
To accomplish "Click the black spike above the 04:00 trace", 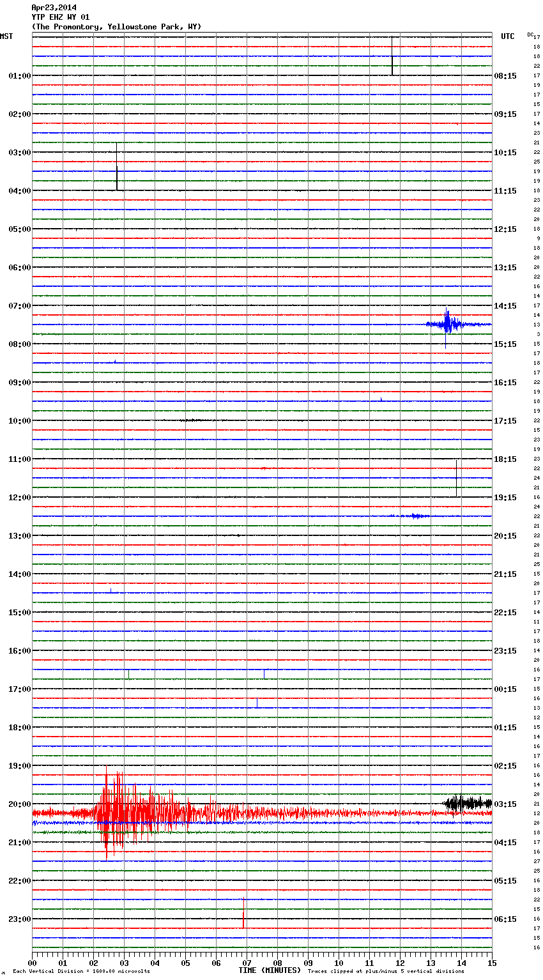I will [x=117, y=167].
